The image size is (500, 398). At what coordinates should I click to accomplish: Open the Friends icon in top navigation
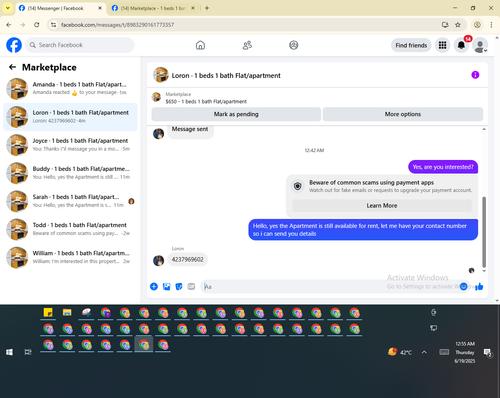[x=247, y=45]
